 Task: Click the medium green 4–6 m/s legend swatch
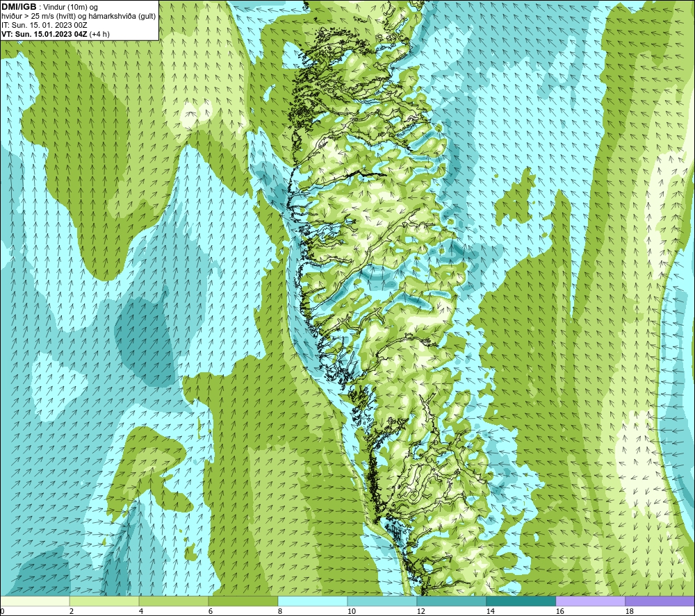click(x=174, y=601)
